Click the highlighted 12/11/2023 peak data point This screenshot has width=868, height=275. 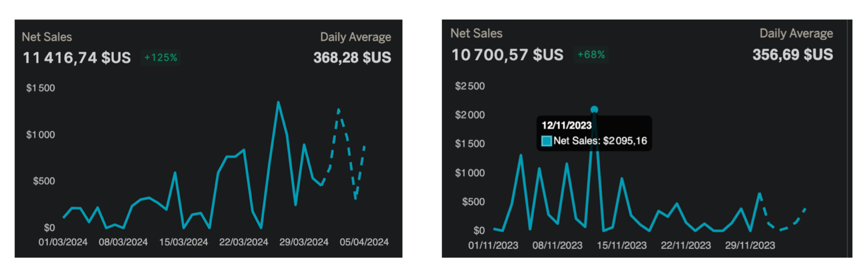[594, 110]
